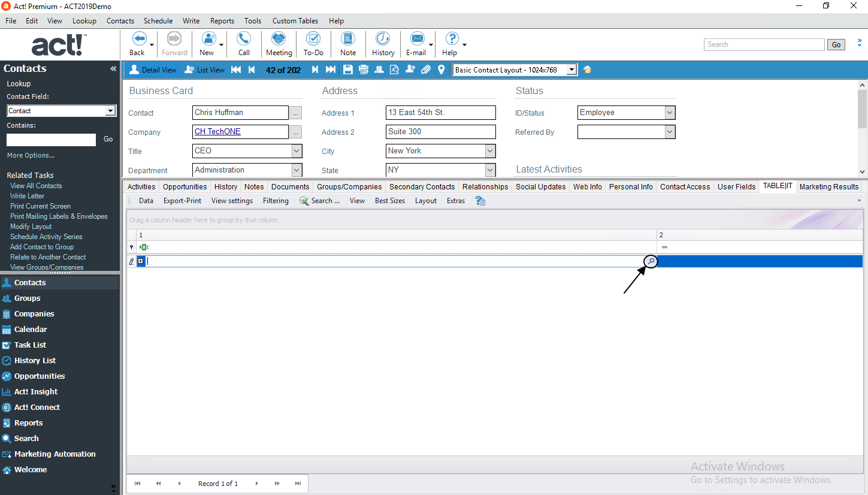Go to first record in grid navigator
868x495 pixels.
[137, 483]
